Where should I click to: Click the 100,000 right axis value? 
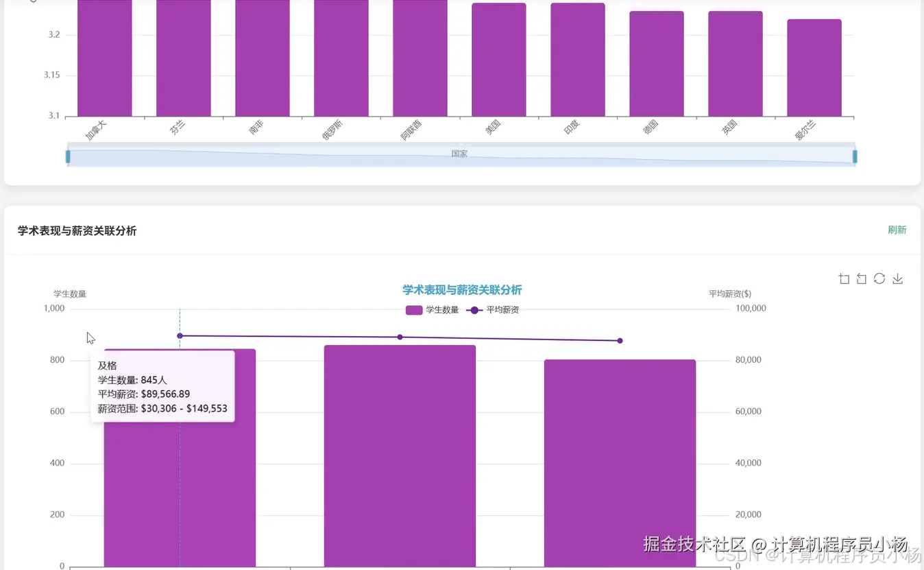coord(751,309)
